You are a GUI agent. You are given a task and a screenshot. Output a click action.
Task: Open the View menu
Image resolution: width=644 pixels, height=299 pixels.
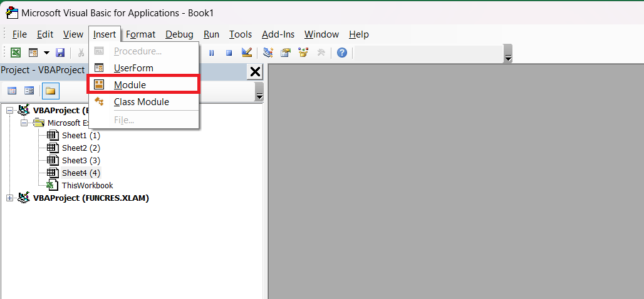73,34
